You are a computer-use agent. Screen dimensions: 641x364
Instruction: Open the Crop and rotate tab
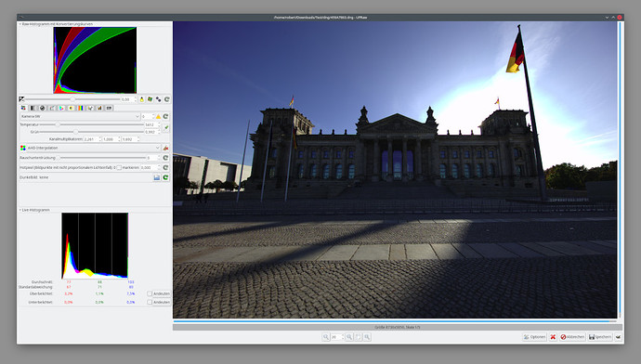[x=90, y=108]
